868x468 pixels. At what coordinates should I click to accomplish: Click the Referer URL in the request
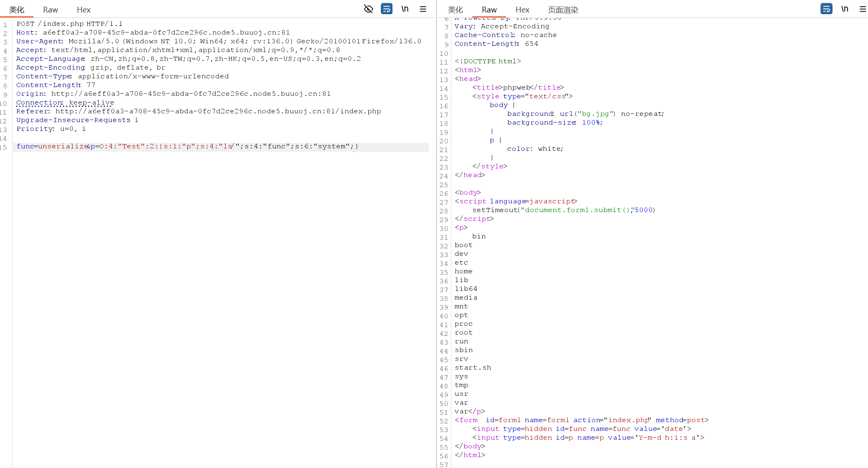(218, 111)
